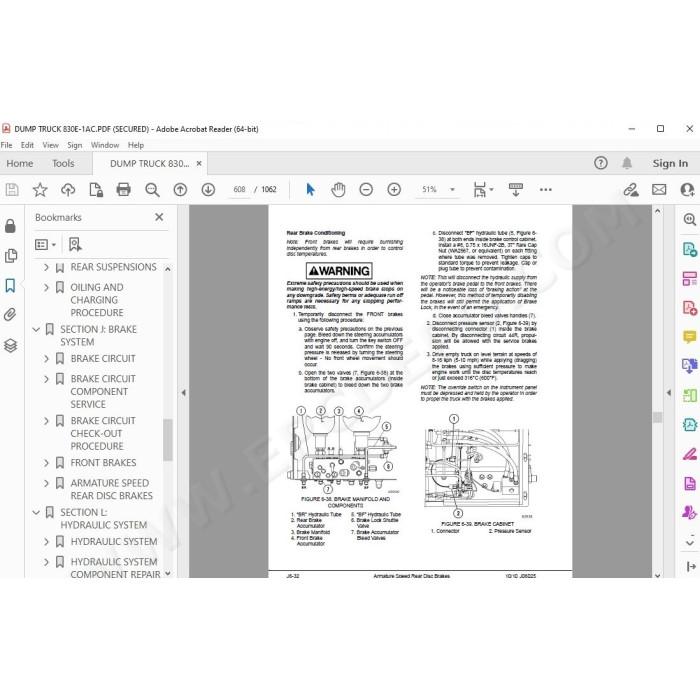Send file by email envelope icon
700x700 pixels.
pyautogui.click(x=659, y=190)
